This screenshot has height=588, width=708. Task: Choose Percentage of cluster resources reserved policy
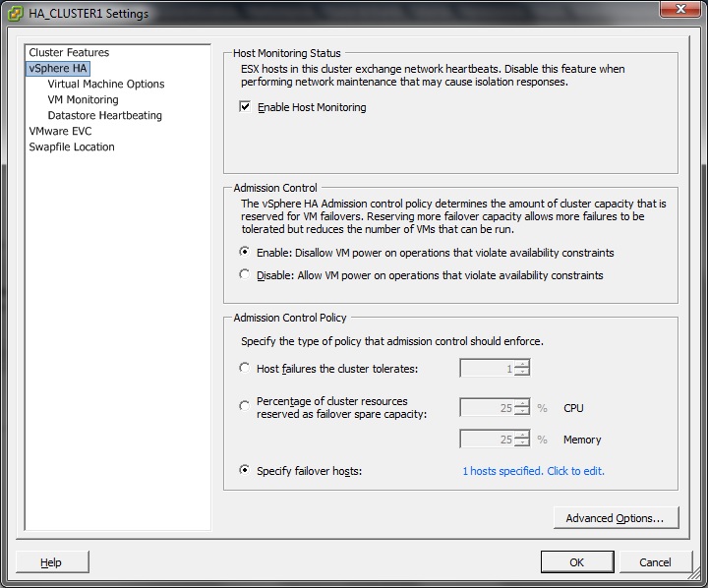(x=244, y=406)
